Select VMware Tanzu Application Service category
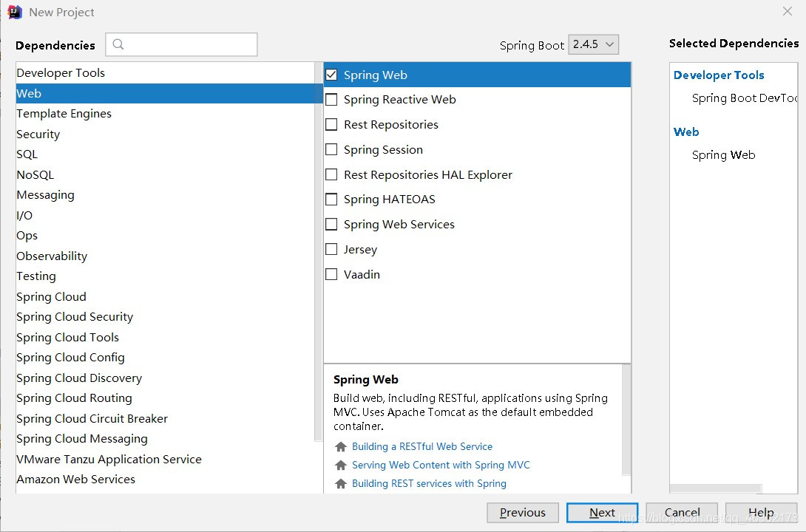The image size is (806, 532). click(x=165, y=459)
